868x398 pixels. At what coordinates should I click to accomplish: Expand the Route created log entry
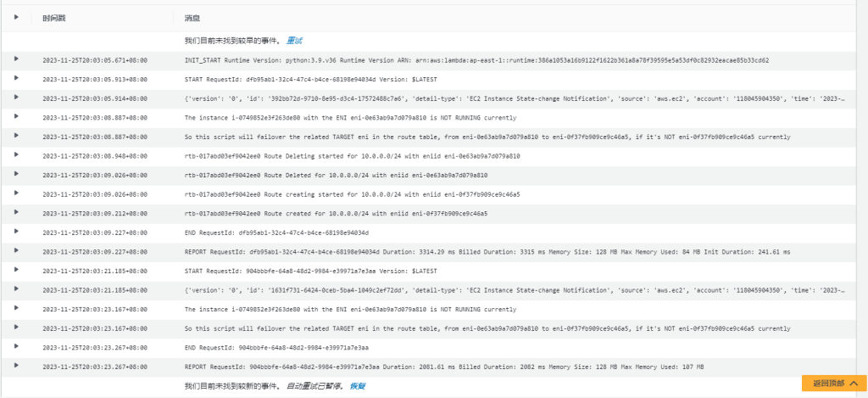coord(16,213)
